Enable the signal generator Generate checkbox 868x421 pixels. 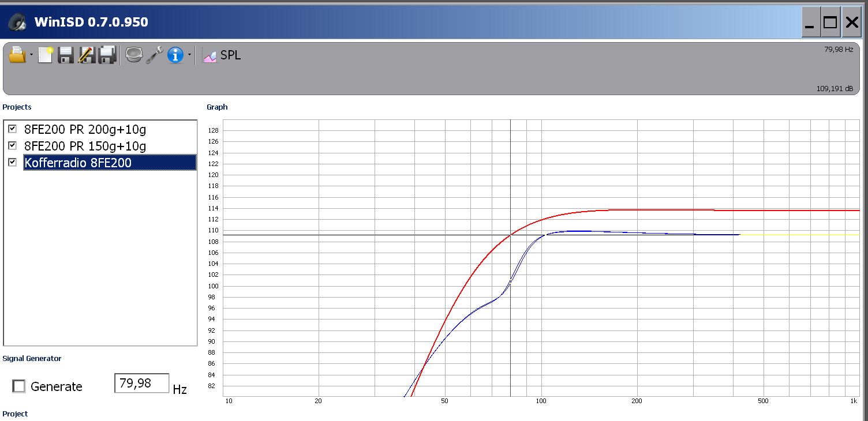coord(19,386)
